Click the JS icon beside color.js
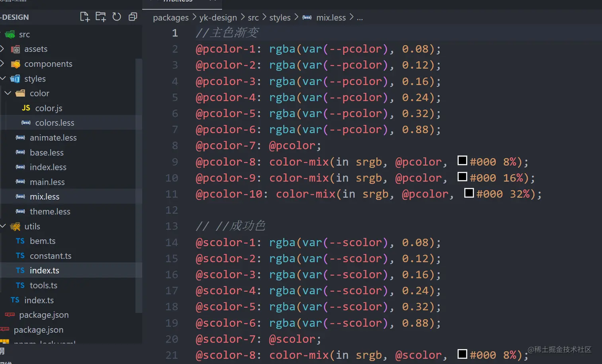The height and width of the screenshot is (364, 602). click(26, 108)
